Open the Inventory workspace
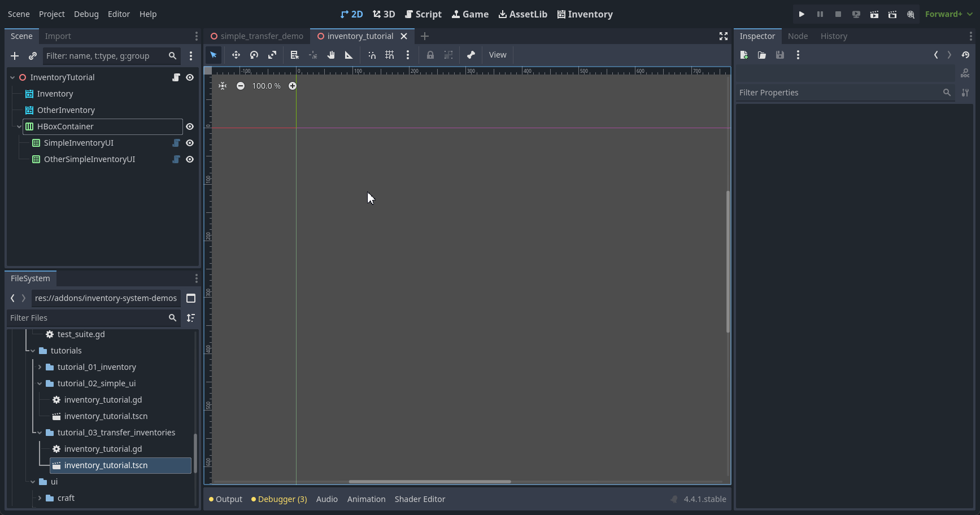Viewport: 980px width, 515px height. 585,14
